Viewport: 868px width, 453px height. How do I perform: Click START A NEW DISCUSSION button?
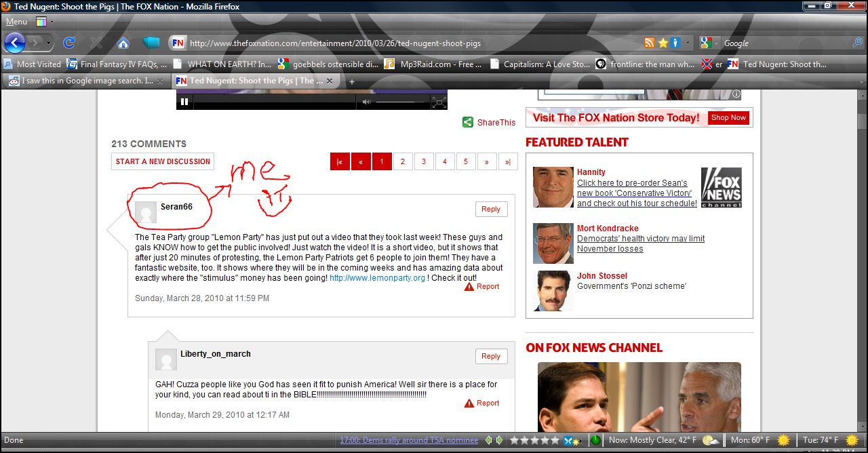[163, 161]
